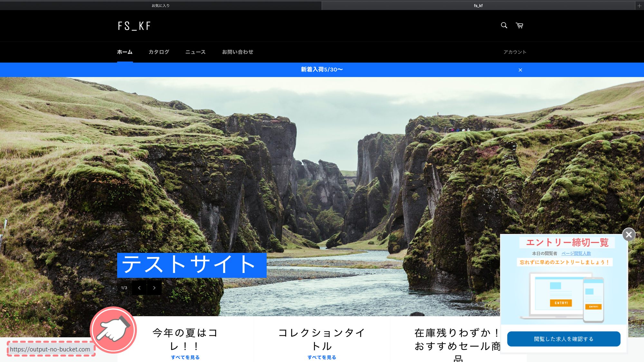
Task: Open the shopping cart icon
Action: point(519,25)
